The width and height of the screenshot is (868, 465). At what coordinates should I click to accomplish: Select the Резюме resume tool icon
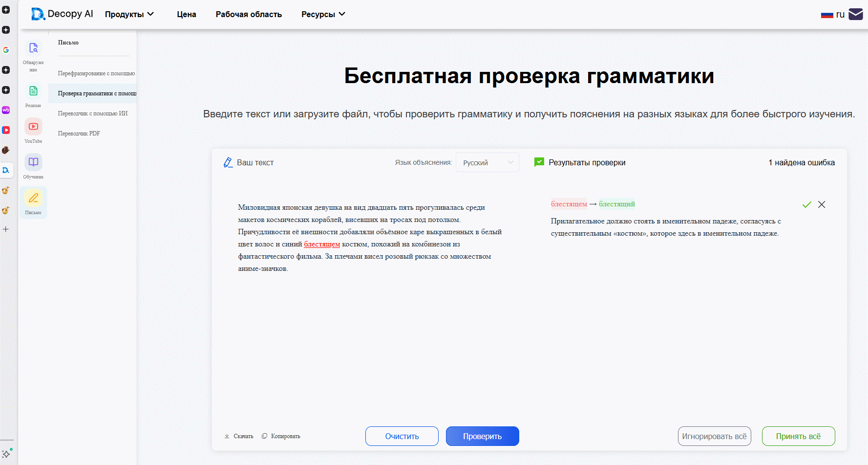[33, 90]
